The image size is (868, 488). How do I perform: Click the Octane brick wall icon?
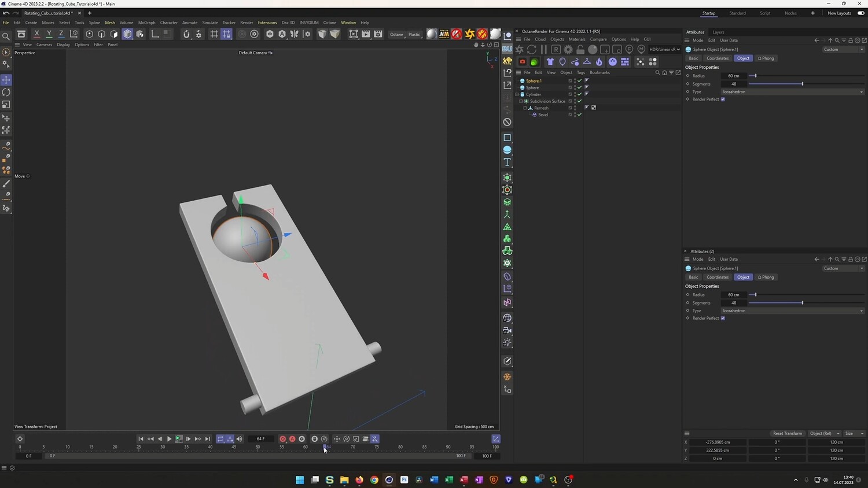pyautogui.click(x=625, y=62)
